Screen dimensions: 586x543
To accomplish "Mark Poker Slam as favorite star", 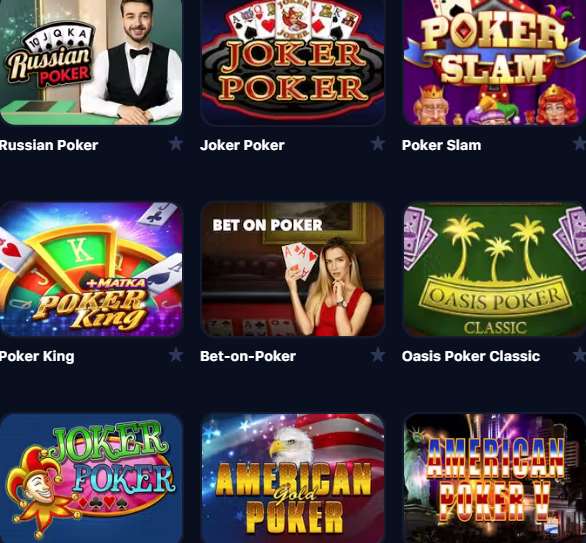I will [x=580, y=144].
